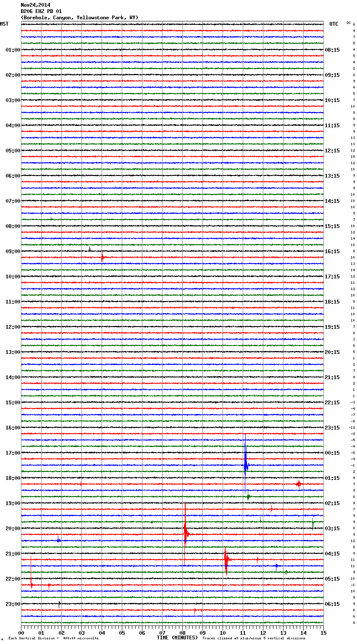
Task: Click the UTC time label '12:15'
Action: [332, 151]
